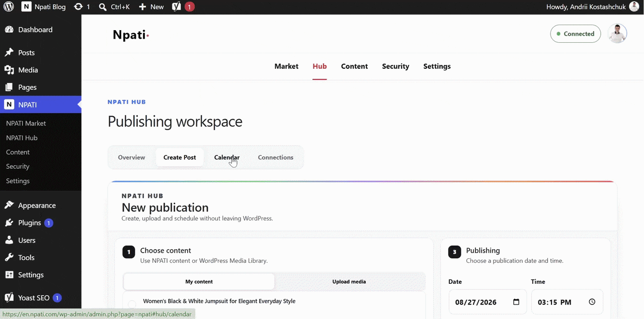Open the NPATI Hub submenu item

point(22,138)
